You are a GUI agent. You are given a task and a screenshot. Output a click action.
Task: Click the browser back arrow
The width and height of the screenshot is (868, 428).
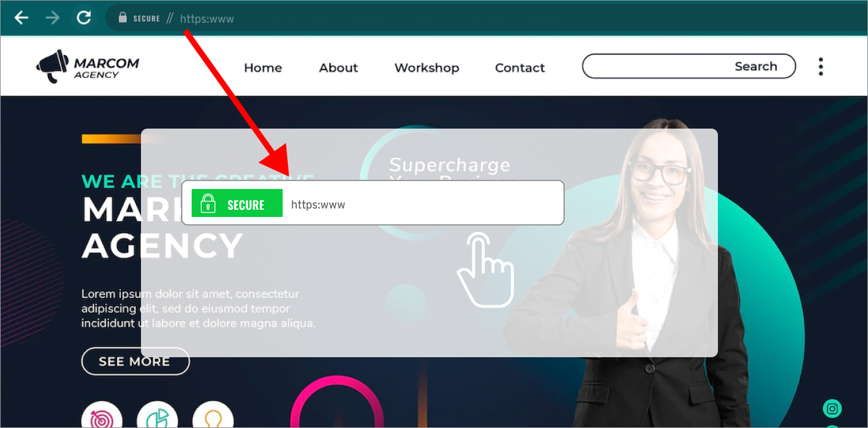21,18
